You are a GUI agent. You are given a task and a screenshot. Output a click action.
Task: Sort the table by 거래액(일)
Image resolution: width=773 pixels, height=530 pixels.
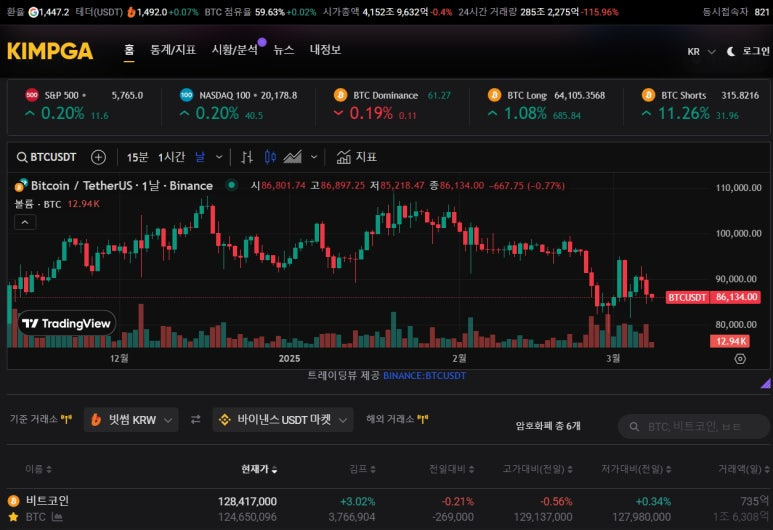click(743, 469)
